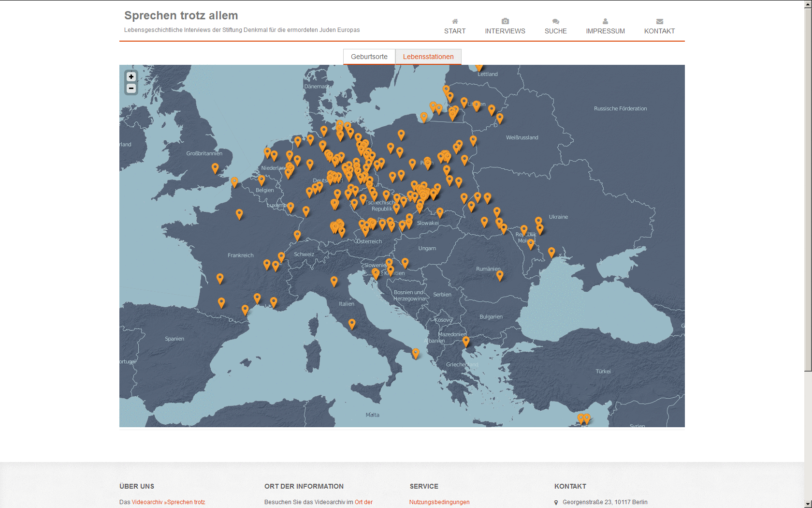The height and width of the screenshot is (508, 812).
Task: Switch to the Geburtsorte tab
Action: (369, 57)
